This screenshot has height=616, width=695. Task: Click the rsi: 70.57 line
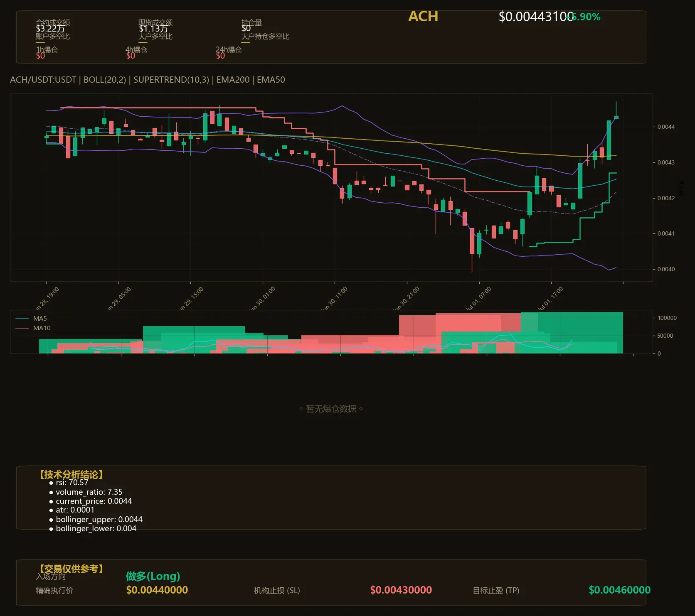69,483
